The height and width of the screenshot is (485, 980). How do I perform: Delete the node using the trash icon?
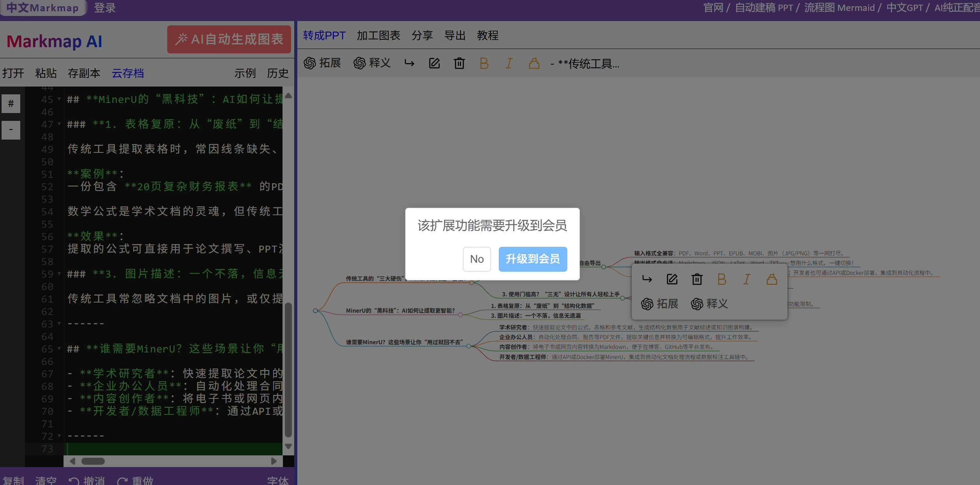459,63
